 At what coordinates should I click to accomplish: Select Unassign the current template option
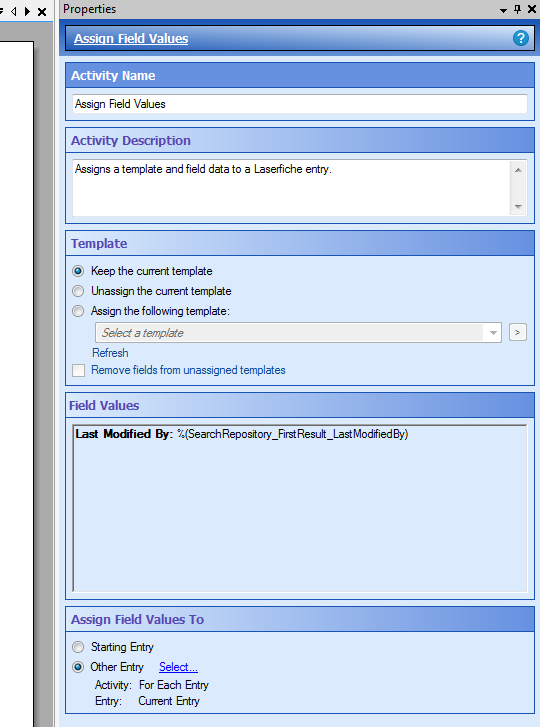(78, 291)
